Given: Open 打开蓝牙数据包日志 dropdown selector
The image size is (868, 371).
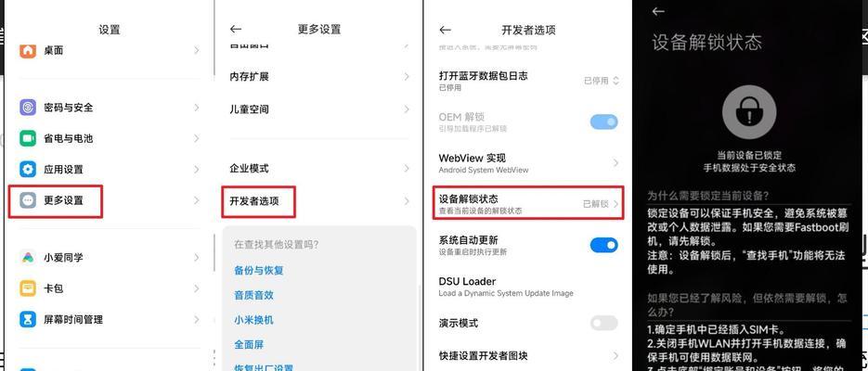Looking at the screenshot, I should click(x=602, y=81).
